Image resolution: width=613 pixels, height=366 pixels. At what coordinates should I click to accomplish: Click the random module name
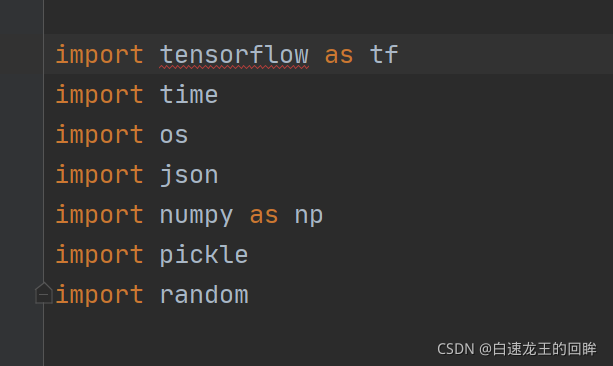pyautogui.click(x=204, y=295)
